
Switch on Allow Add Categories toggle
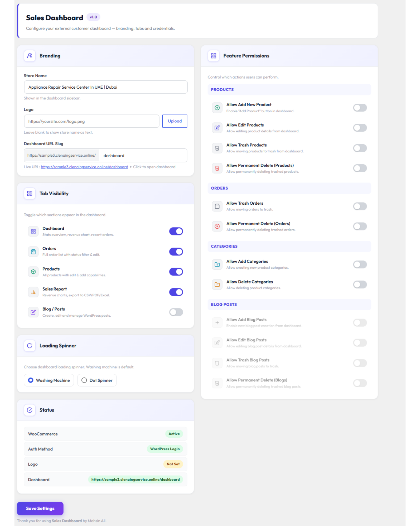point(360,264)
